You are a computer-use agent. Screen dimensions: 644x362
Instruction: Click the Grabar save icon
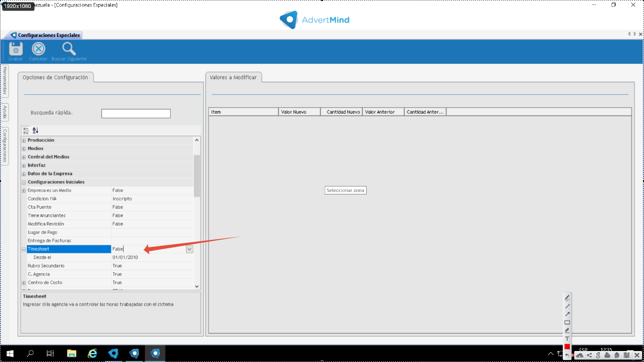tap(15, 49)
